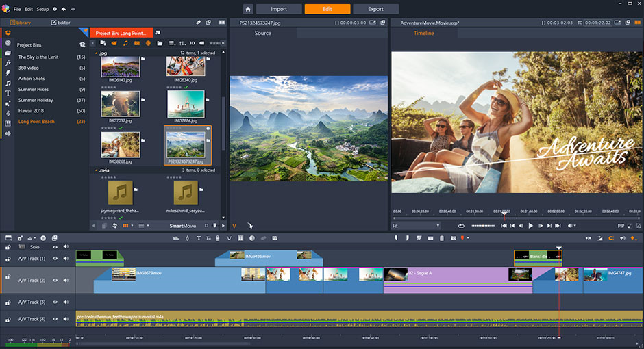
Task: Open the Setup menu
Action: click(42, 9)
